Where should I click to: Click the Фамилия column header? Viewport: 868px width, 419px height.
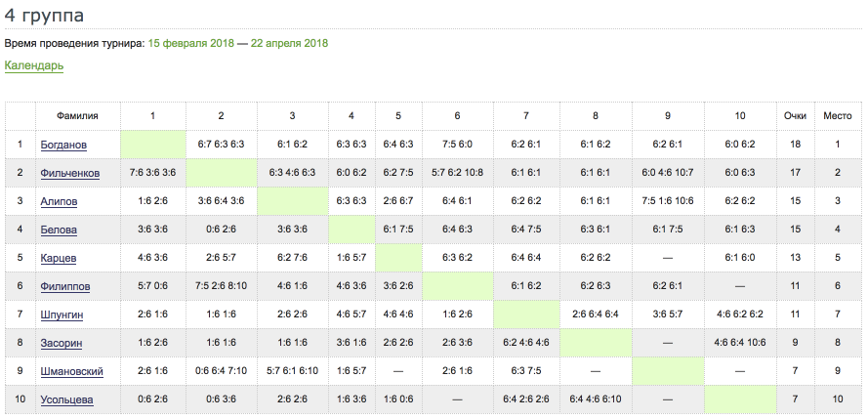[x=77, y=115]
